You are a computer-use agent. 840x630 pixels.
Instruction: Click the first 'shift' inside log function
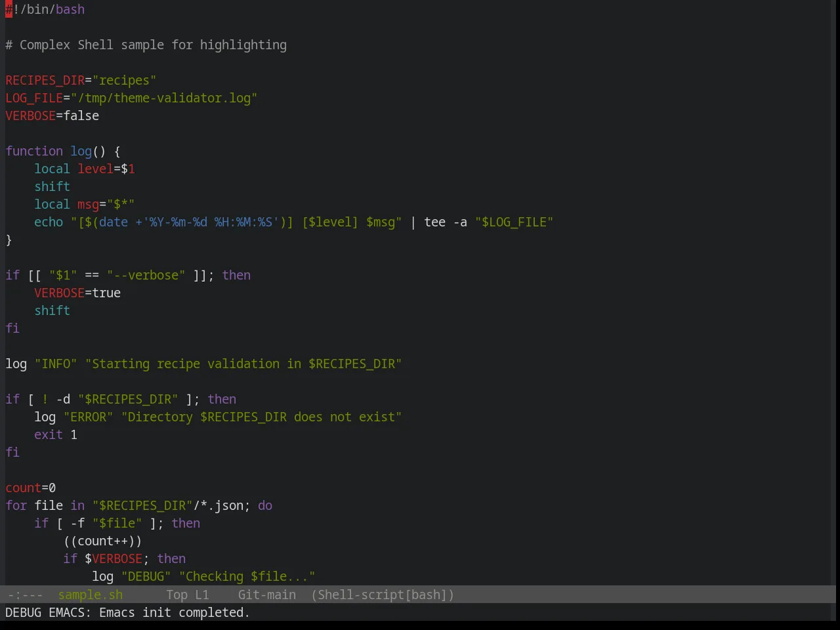point(52,186)
